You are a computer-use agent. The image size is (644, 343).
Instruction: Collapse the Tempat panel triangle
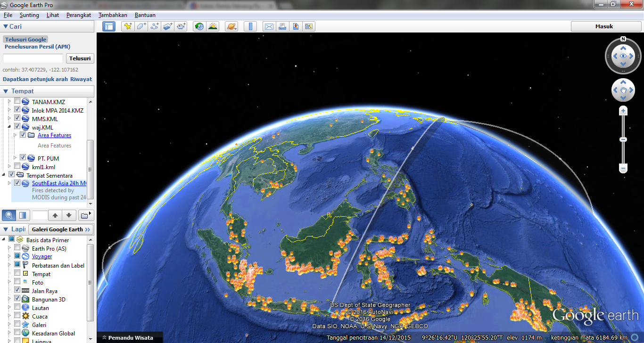point(6,91)
